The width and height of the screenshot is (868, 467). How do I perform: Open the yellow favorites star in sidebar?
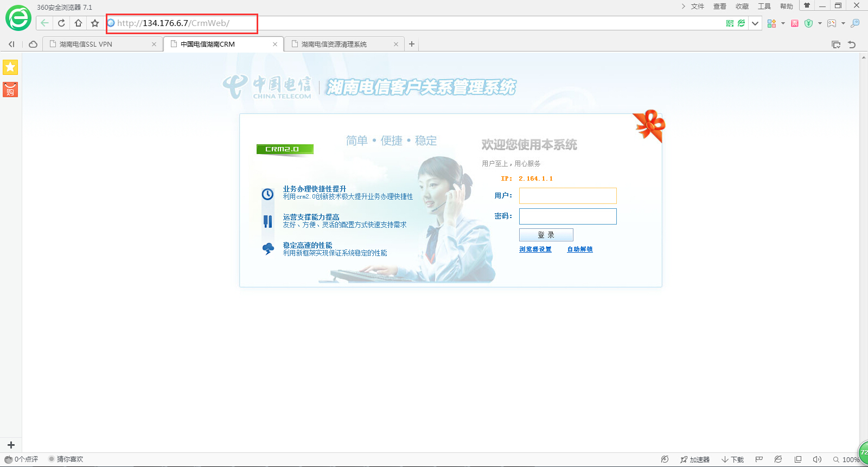click(x=10, y=67)
